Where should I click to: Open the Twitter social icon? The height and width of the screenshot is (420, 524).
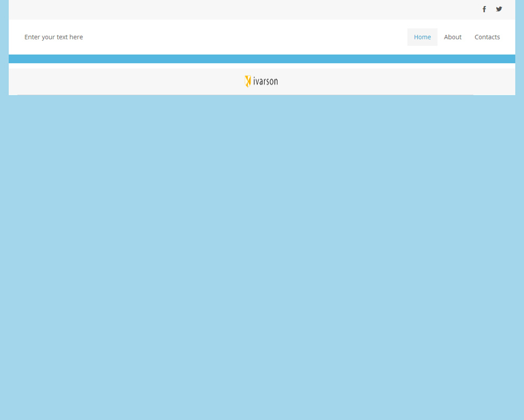point(499,9)
